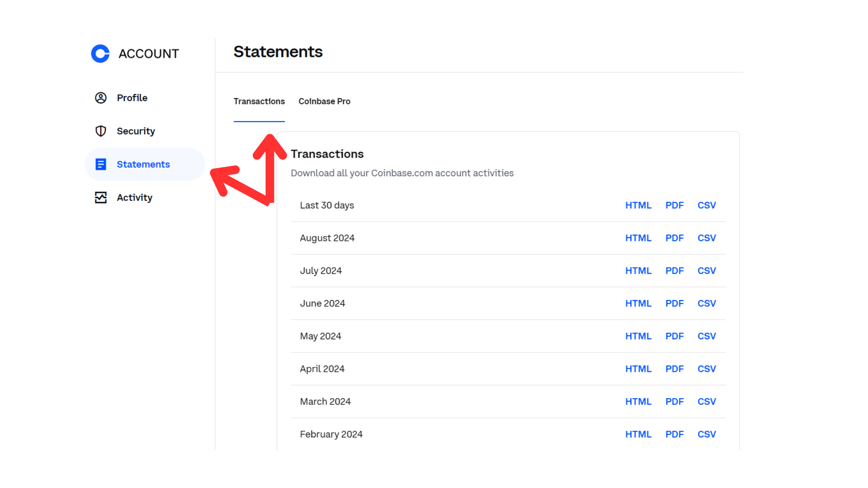
Task: Click the Profile person icon
Action: (100, 98)
